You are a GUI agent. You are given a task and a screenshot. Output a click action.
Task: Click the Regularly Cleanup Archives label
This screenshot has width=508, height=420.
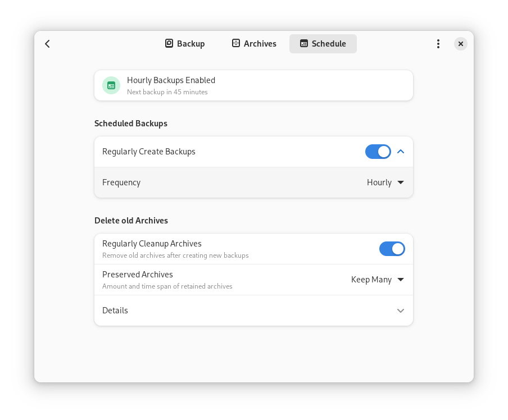(152, 244)
